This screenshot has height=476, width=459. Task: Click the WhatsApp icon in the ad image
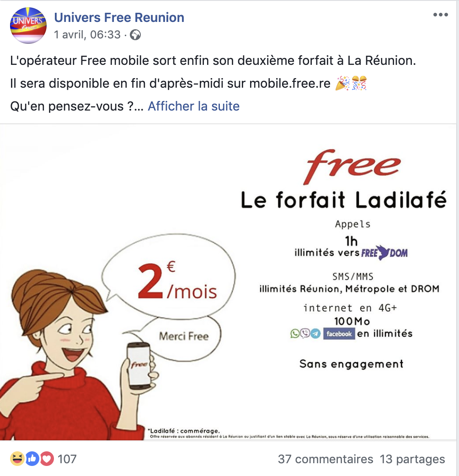coord(295,333)
